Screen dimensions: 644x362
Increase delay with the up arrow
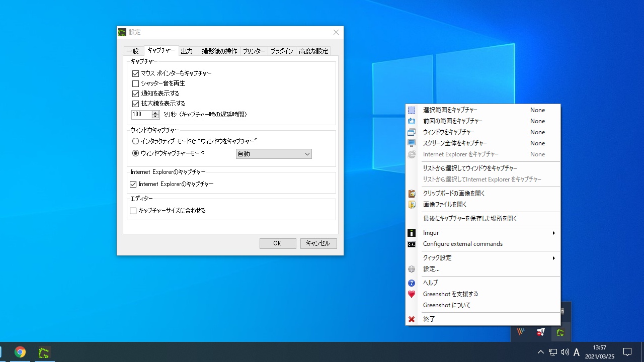(x=155, y=113)
